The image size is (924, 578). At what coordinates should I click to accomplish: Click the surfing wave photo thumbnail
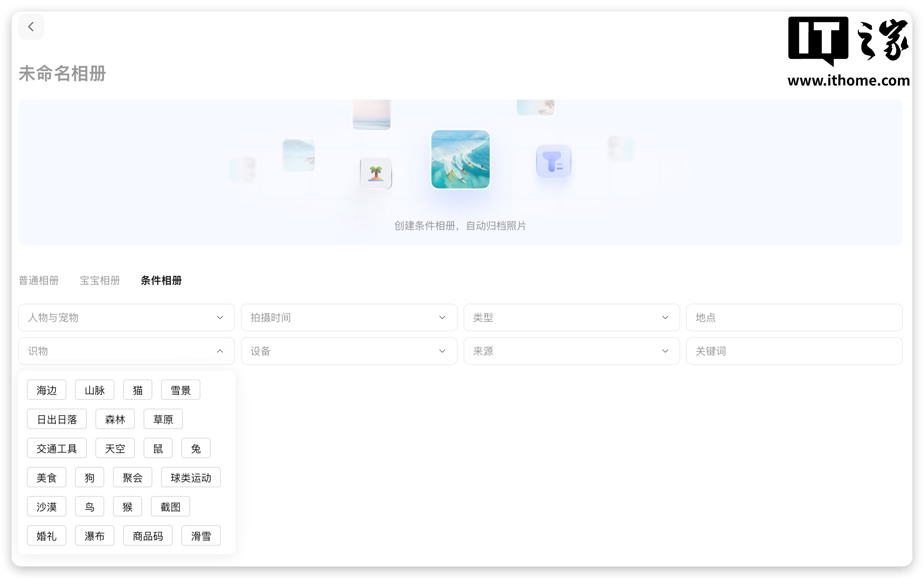coord(460,159)
